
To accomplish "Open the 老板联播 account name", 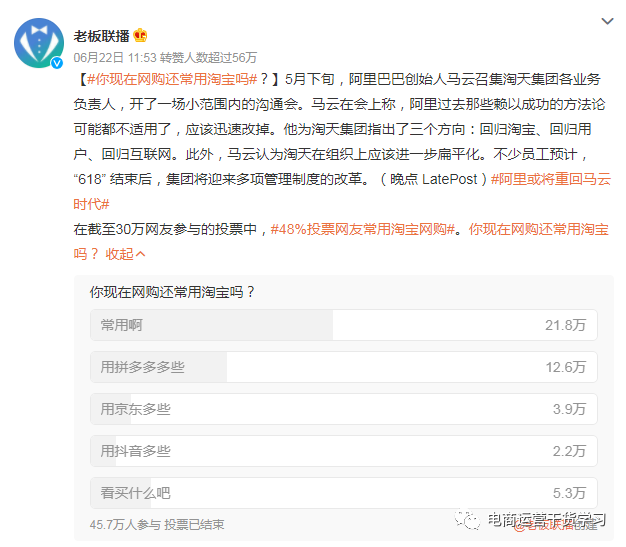I will tap(101, 36).
